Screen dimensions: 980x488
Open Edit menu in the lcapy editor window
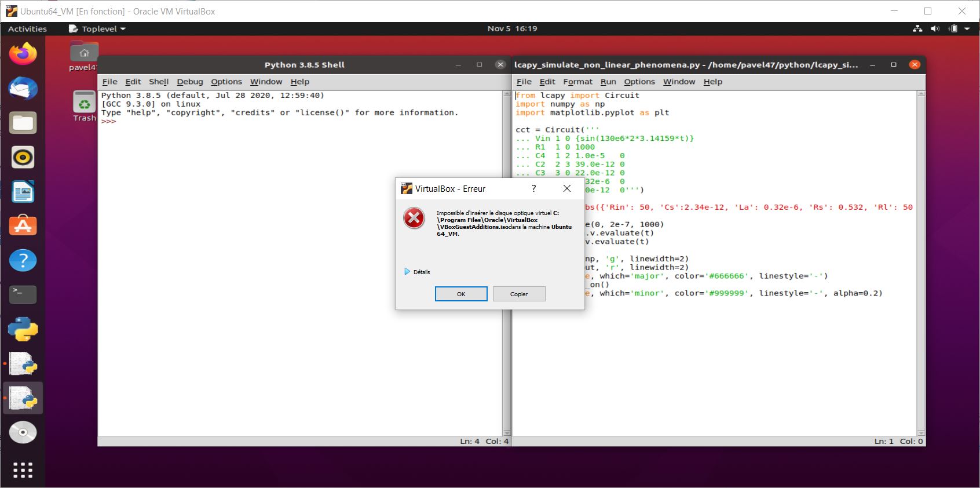click(547, 82)
